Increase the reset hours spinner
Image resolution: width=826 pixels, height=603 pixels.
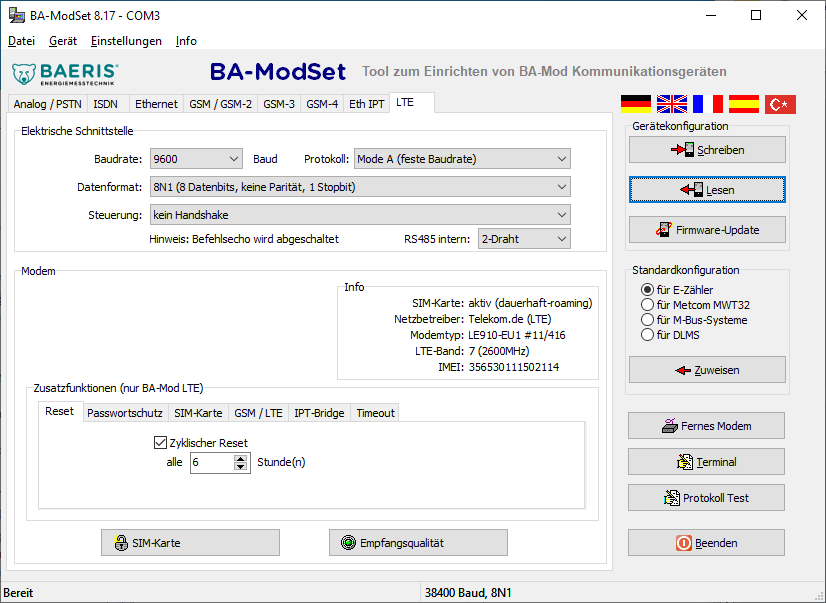241,458
